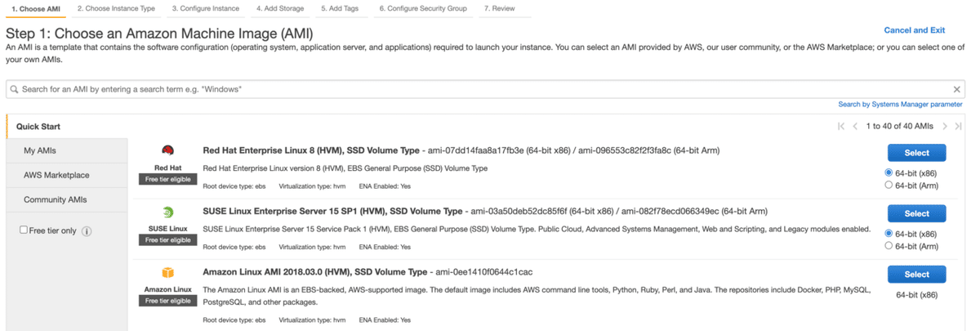Click the SUSE Linux logo icon
The width and height of the screenshot is (980, 331).
[167, 212]
